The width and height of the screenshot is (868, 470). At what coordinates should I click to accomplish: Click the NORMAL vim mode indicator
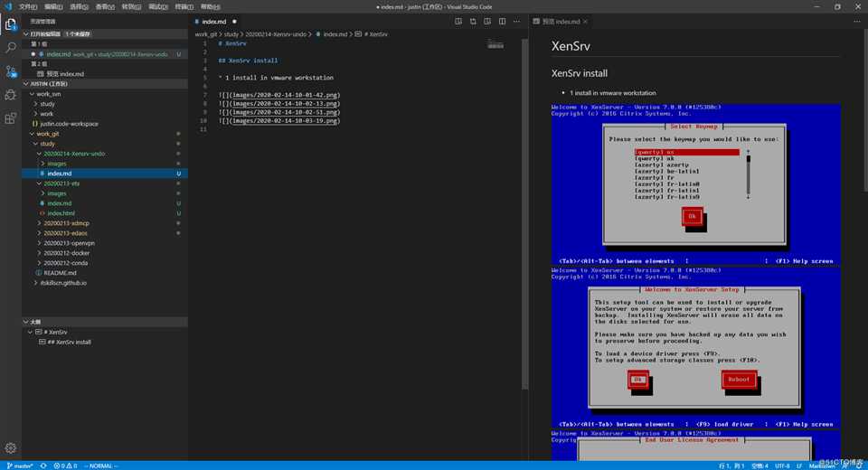(100, 465)
